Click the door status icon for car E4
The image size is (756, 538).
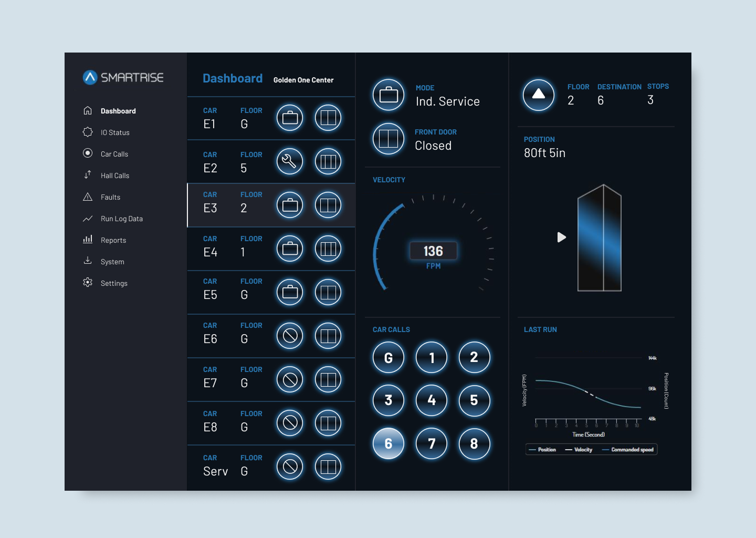point(328,249)
